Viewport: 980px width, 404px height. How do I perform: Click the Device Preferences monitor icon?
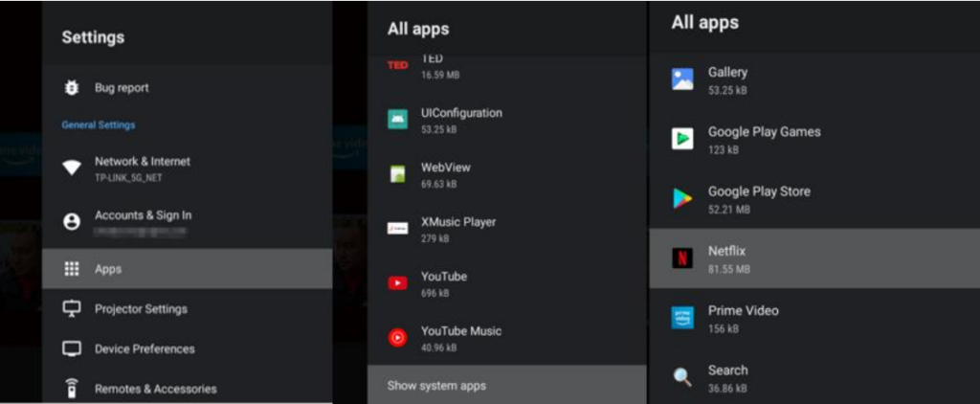pyautogui.click(x=72, y=349)
